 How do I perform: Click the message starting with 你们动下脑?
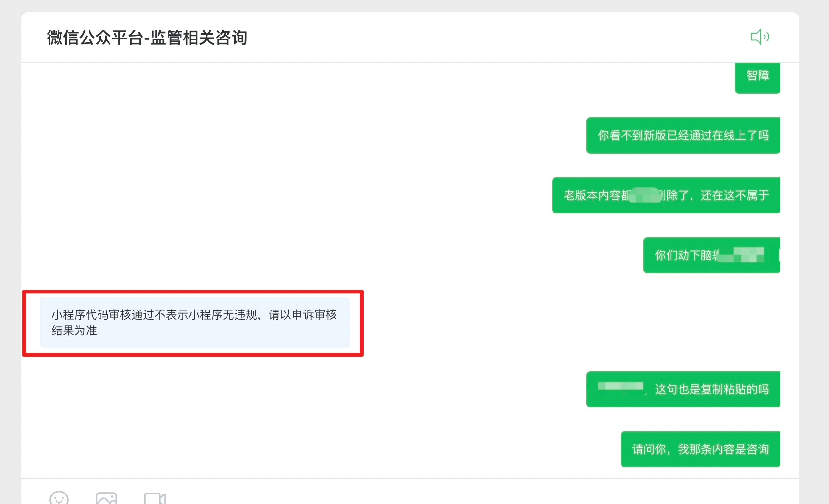pyautogui.click(x=711, y=255)
